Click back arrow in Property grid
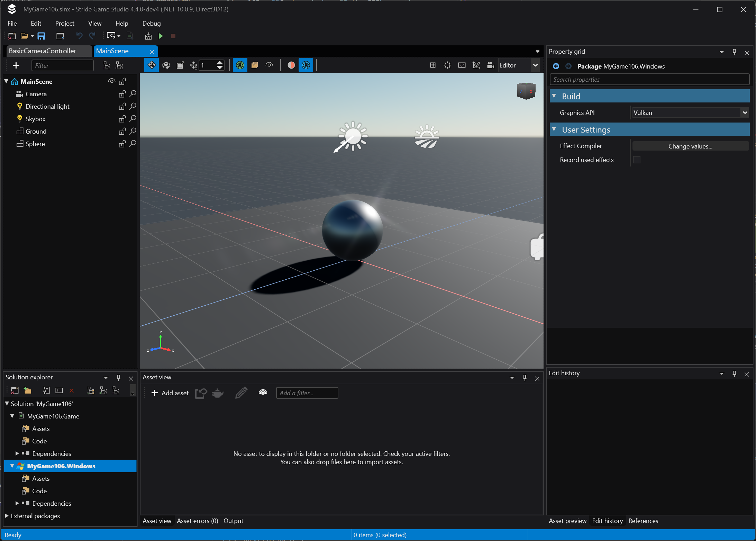 point(556,66)
